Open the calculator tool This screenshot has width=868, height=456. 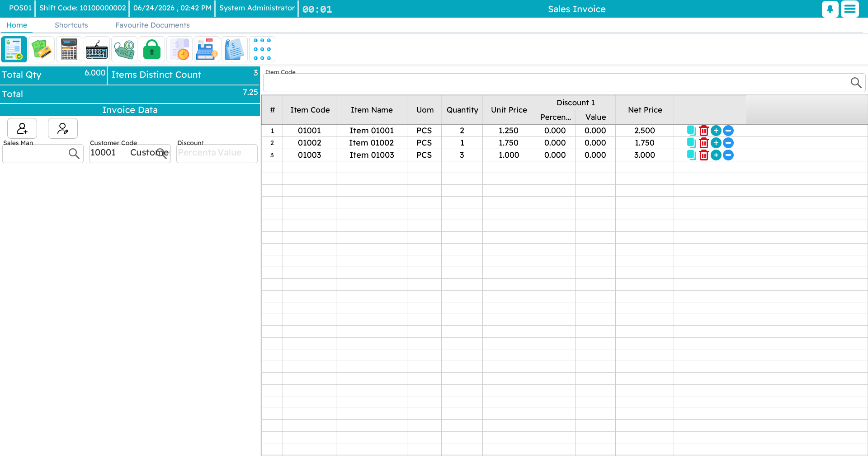tap(69, 49)
